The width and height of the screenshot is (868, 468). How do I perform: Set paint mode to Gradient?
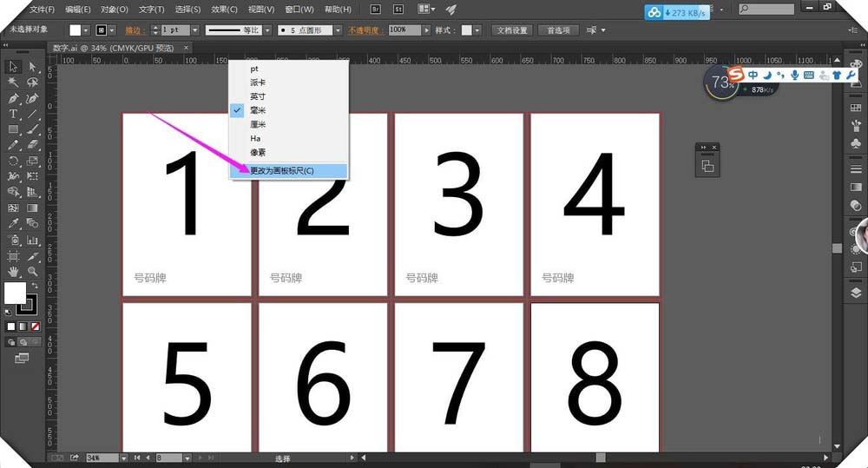[x=23, y=326]
